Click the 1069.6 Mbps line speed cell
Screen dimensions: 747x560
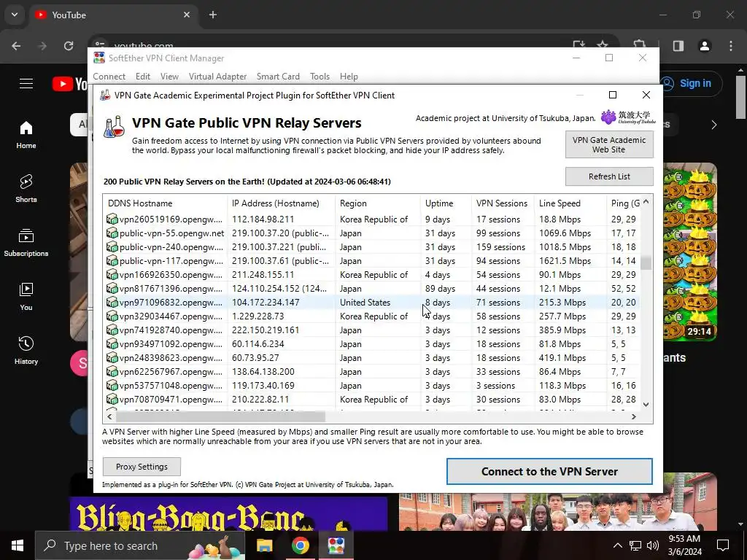565,233
